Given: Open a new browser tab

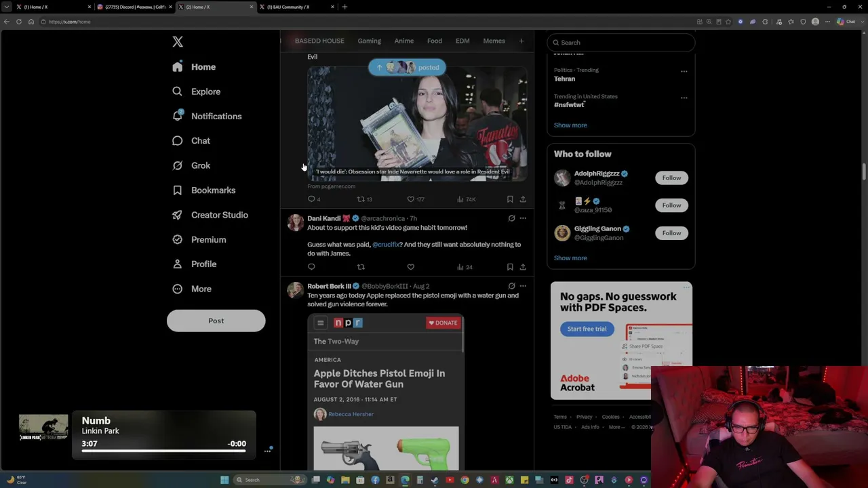Looking at the screenshot, I should pos(344,7).
